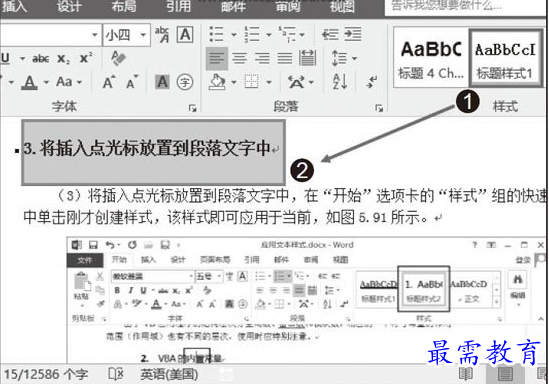
Task: Open line and paragraph spacing options
Action: 339,58
